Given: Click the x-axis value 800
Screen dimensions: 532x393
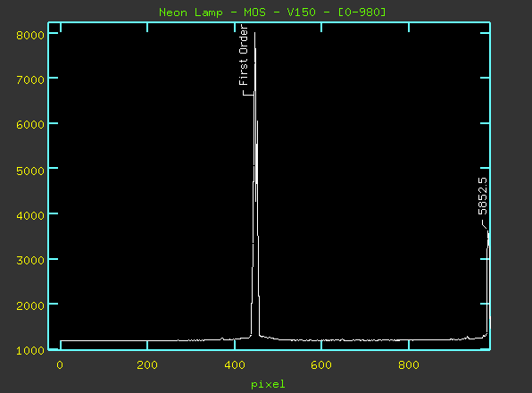Looking at the screenshot, I should pyautogui.click(x=409, y=365).
